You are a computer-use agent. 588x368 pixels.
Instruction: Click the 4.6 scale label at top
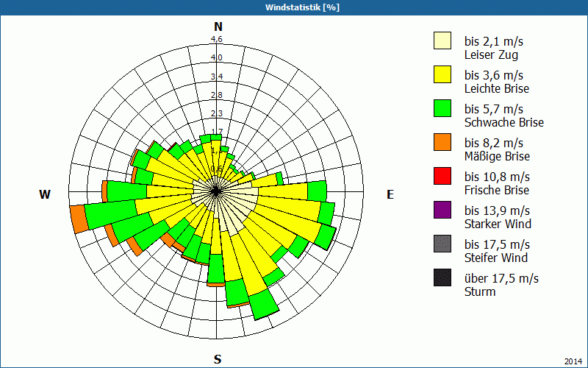point(217,40)
